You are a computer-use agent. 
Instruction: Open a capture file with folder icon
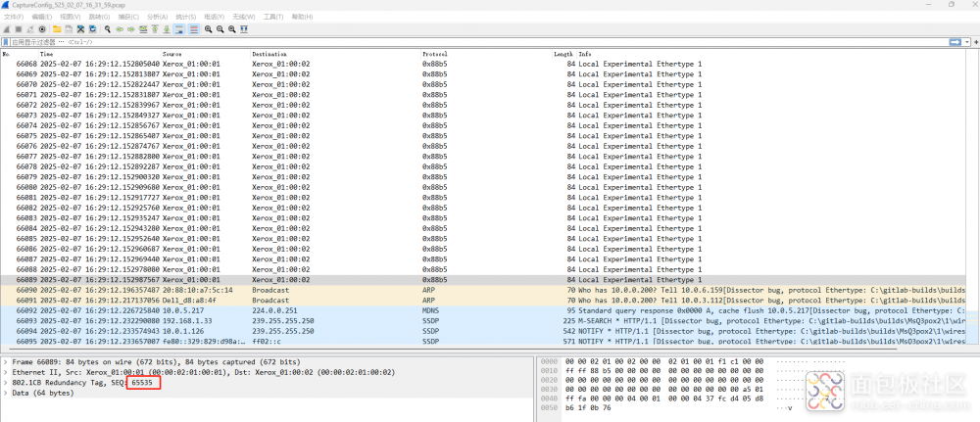57,29
